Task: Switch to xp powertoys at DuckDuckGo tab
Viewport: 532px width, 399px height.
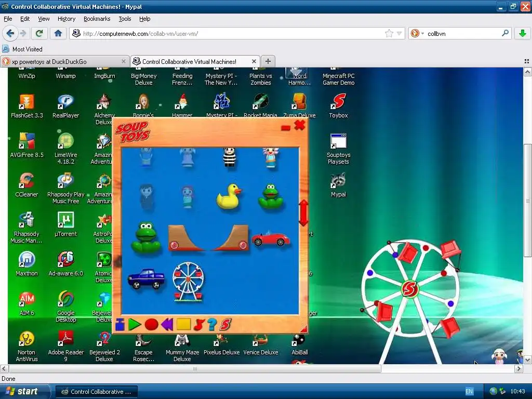Action: (x=64, y=61)
